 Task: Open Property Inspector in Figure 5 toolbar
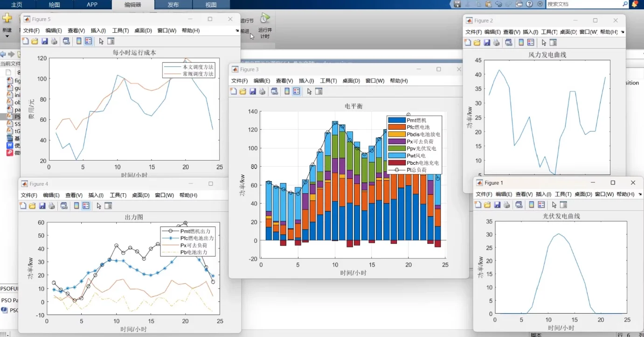(111, 41)
